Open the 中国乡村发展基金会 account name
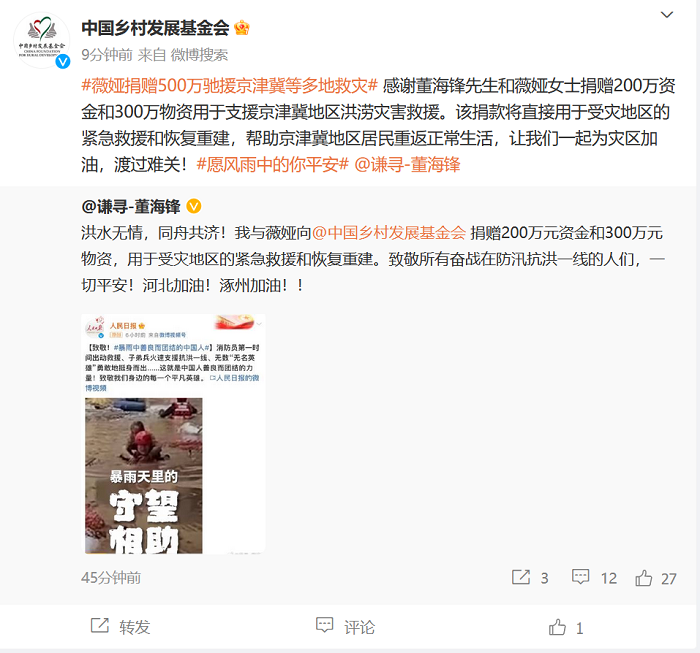 [x=155, y=28]
